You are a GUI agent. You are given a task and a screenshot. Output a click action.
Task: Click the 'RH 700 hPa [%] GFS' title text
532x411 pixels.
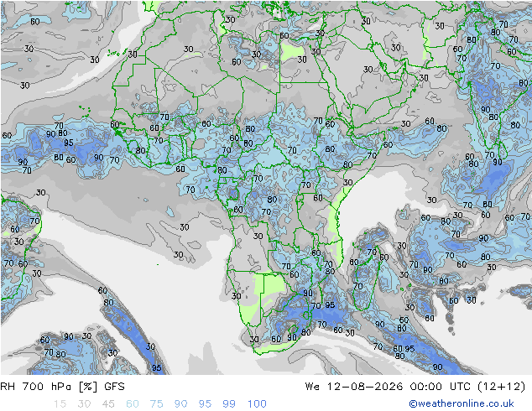pyautogui.click(x=62, y=387)
